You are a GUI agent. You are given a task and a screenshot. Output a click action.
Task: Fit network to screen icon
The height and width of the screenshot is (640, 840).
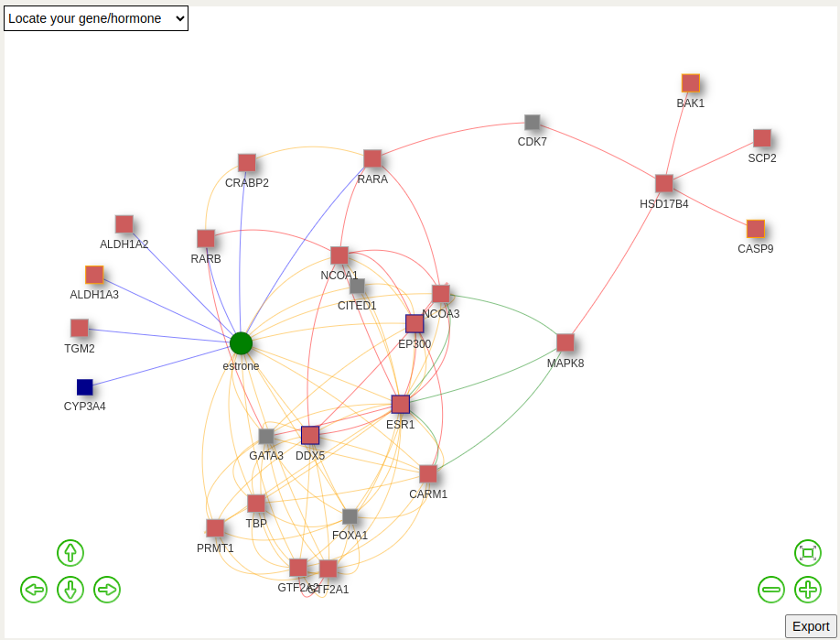[x=808, y=553]
